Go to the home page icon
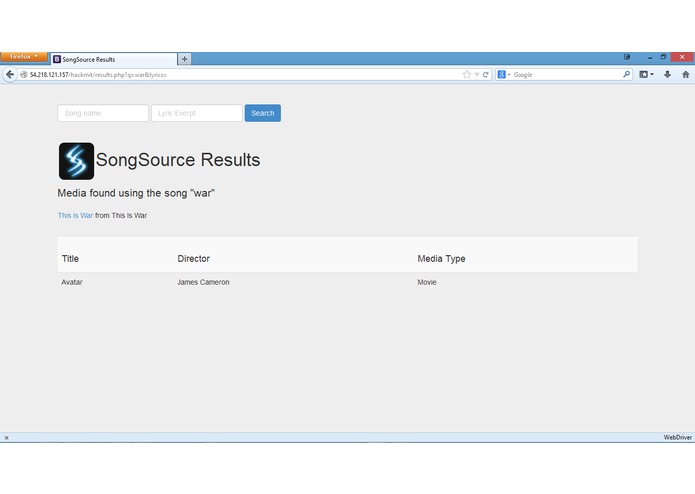The image size is (695, 494). click(685, 74)
